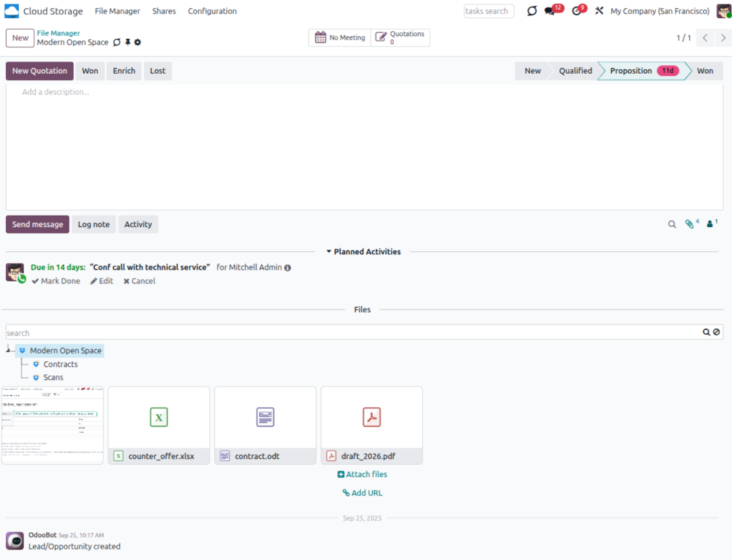Image resolution: width=732 pixels, height=560 pixels.
Task: Click the chatter magnifier search icon
Action: tap(672, 225)
